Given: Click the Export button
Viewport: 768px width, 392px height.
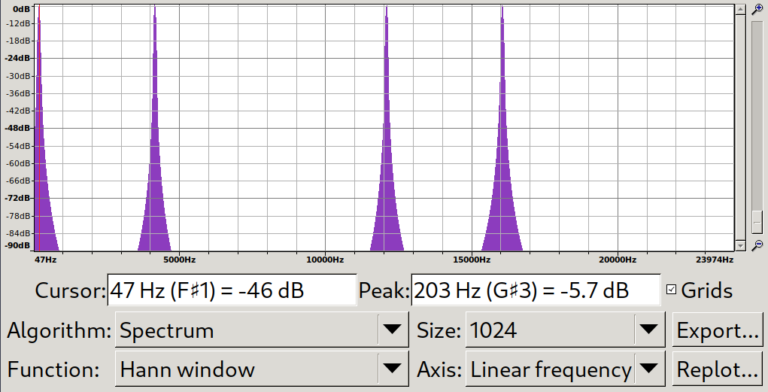Looking at the screenshot, I should [x=718, y=330].
